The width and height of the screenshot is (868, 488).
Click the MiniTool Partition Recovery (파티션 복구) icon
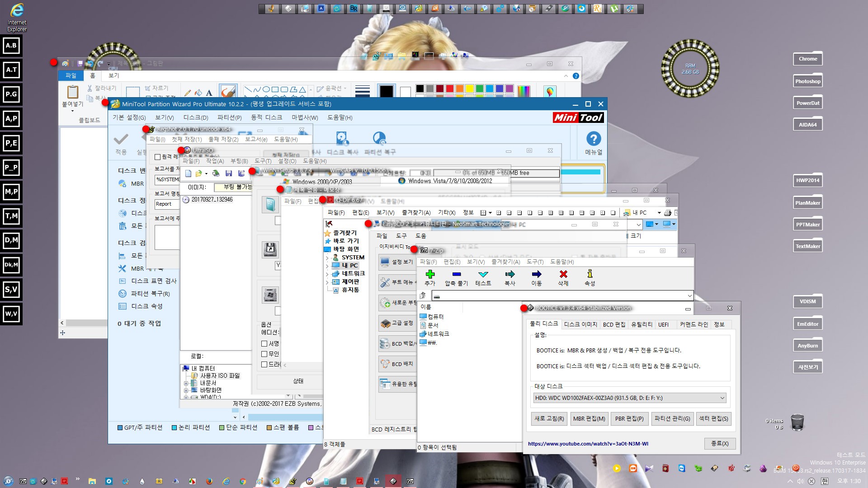[379, 138]
